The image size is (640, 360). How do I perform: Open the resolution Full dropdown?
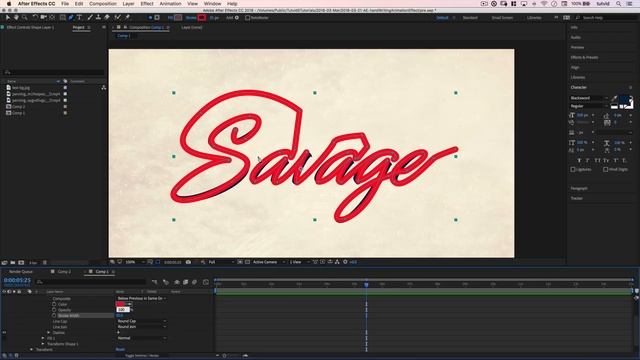[221, 262]
